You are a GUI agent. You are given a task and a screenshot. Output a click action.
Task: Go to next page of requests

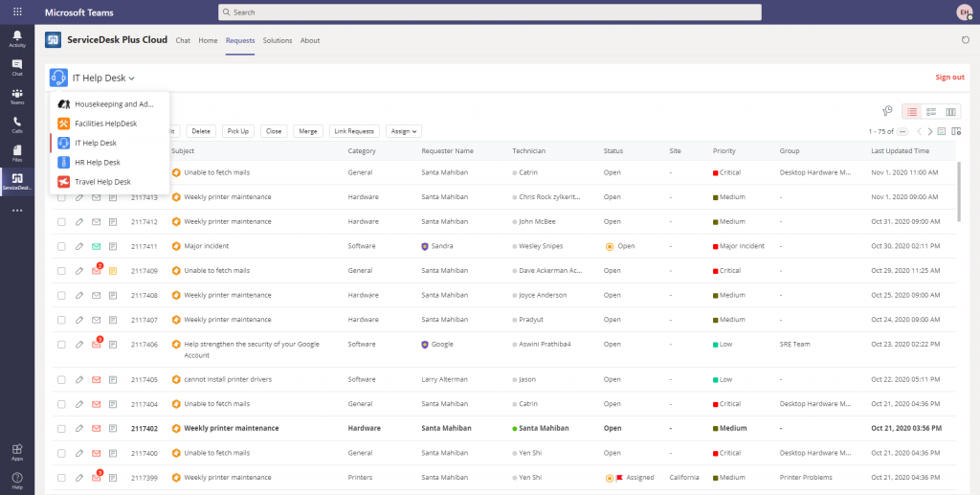pyautogui.click(x=929, y=131)
